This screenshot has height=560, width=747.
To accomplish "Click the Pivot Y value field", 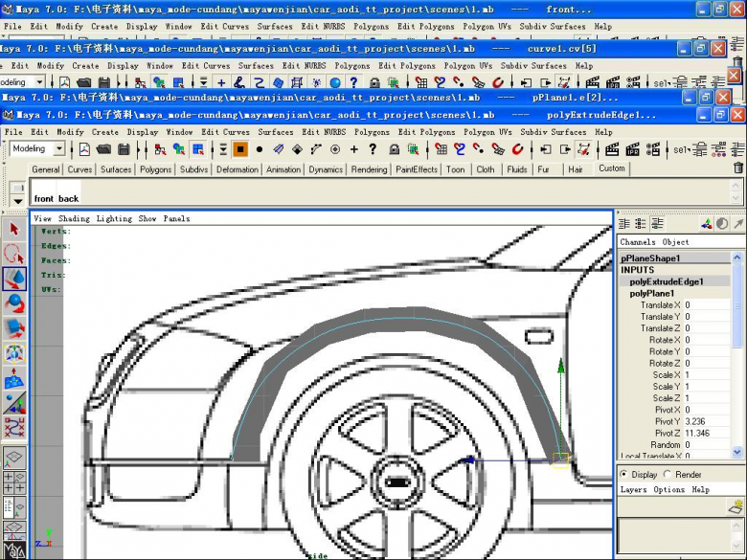I will [707, 421].
